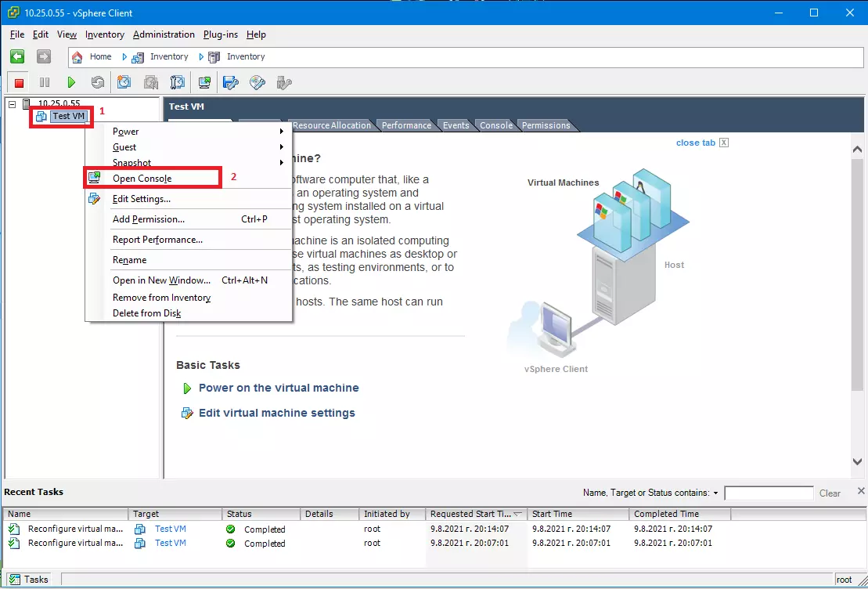Viewport: 868px width, 589px height.
Task: Expand the Power submenu arrow
Action: pos(282,132)
